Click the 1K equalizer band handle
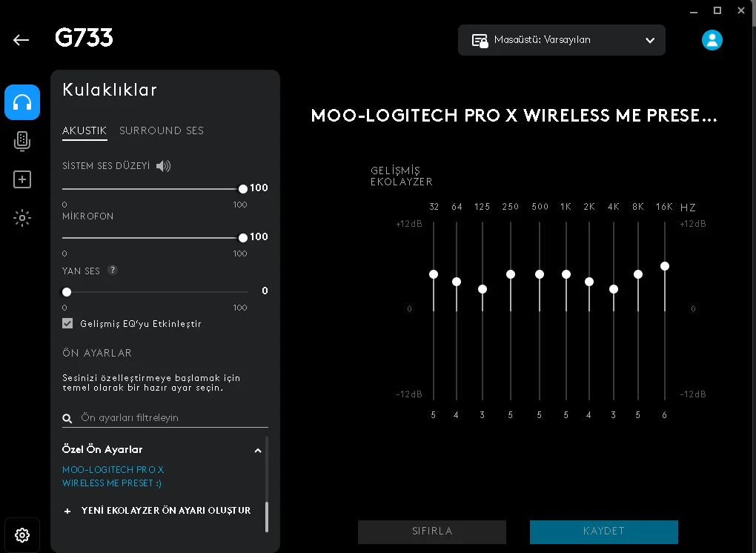The width and height of the screenshot is (756, 553). pos(566,274)
